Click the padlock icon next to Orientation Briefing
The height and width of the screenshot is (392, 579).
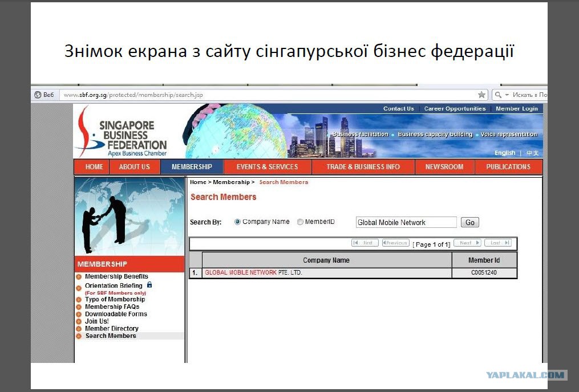pos(149,285)
